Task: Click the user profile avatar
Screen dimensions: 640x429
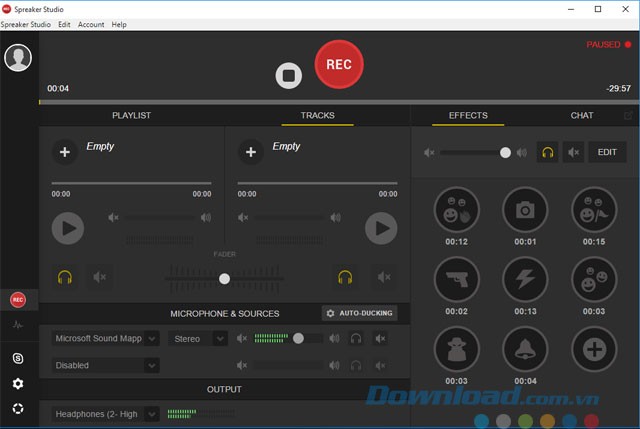Action: click(x=18, y=58)
